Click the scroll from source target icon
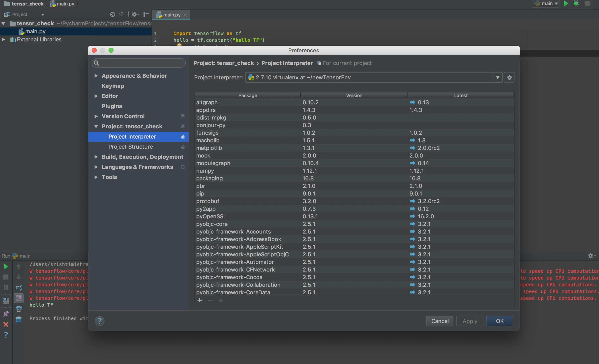The image size is (599, 364). pos(112,15)
